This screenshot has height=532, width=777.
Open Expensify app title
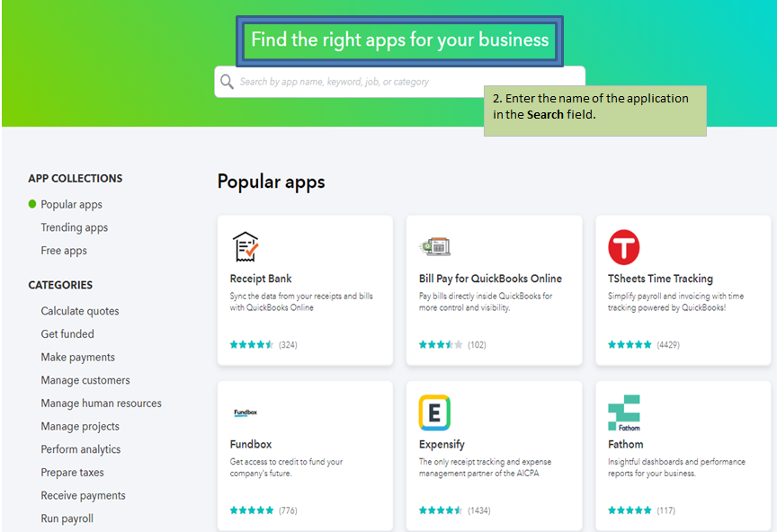pyautogui.click(x=442, y=444)
